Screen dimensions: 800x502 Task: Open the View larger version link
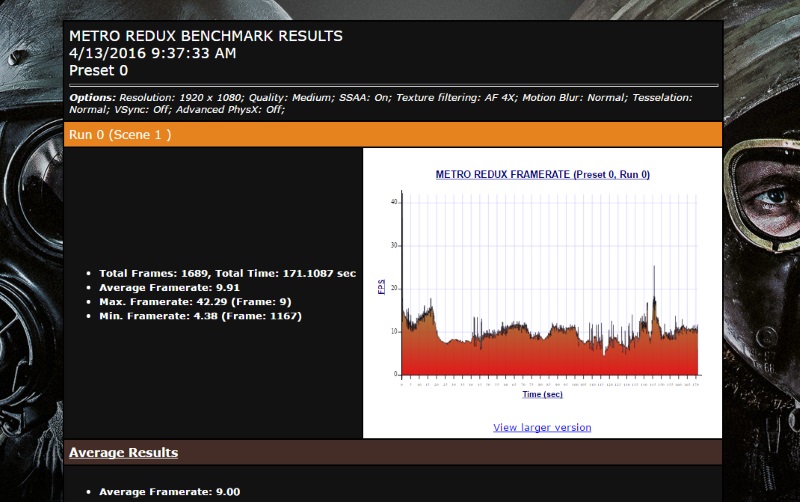click(542, 428)
